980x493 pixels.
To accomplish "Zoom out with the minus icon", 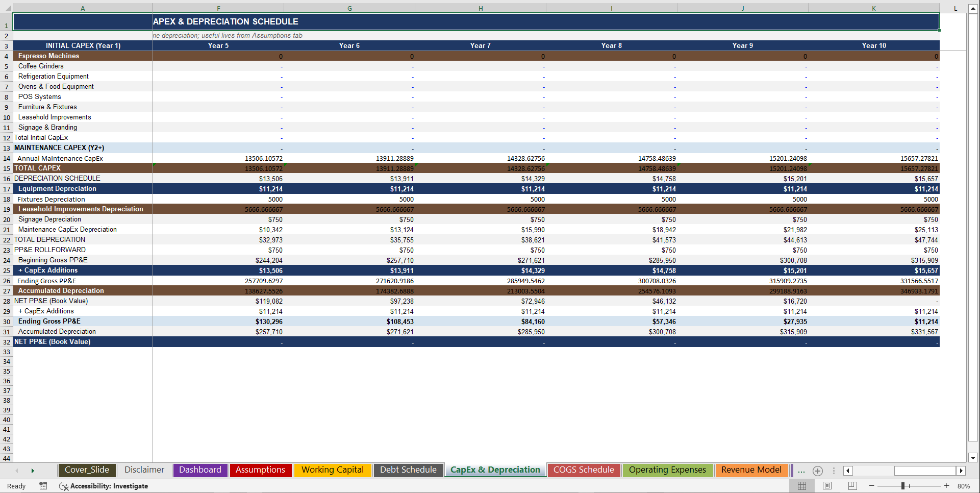I will (x=872, y=486).
